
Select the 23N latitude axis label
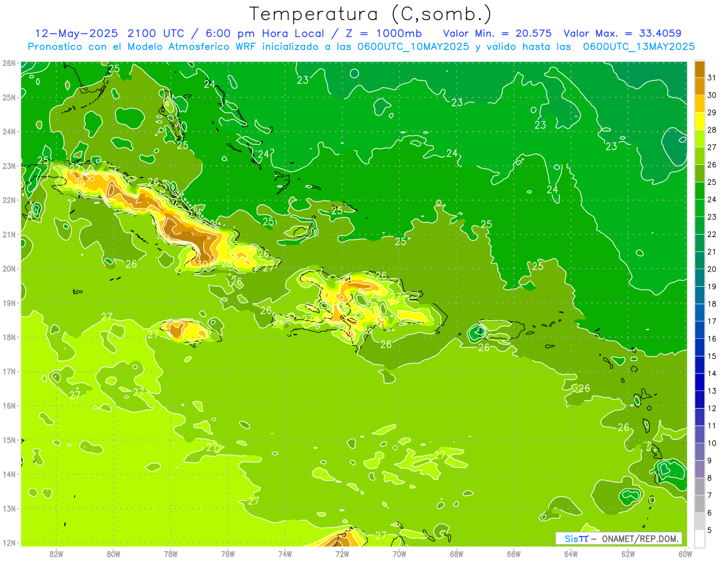click(x=8, y=166)
